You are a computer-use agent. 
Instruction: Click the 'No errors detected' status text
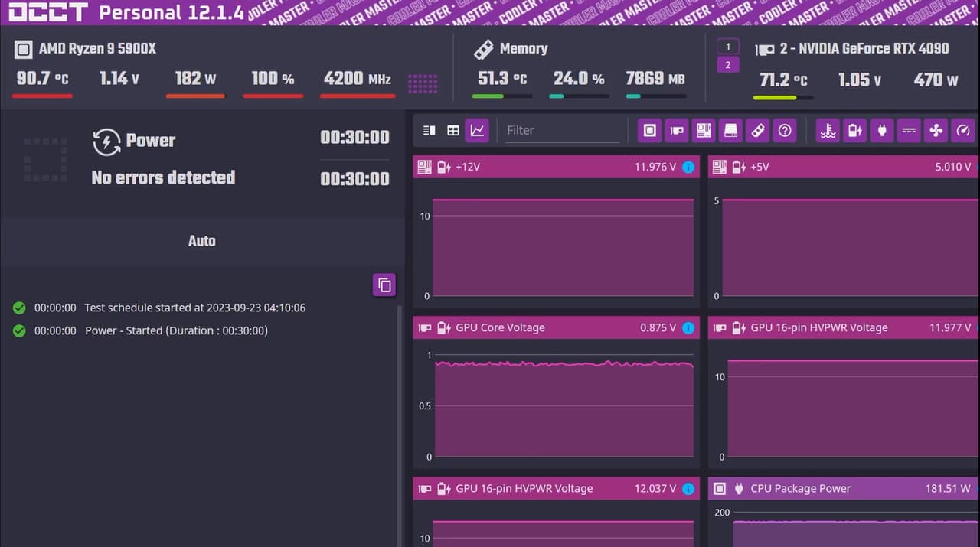coord(163,177)
